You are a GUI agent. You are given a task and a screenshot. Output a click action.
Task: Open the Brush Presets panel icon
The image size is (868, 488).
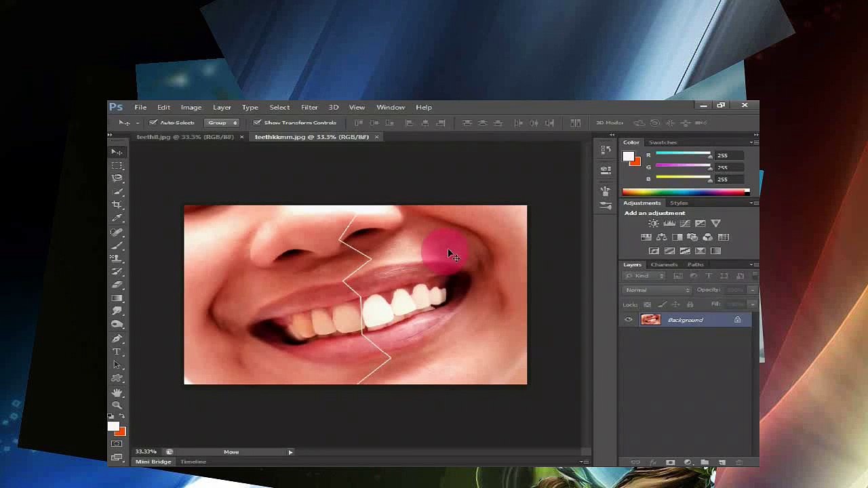pos(606,205)
